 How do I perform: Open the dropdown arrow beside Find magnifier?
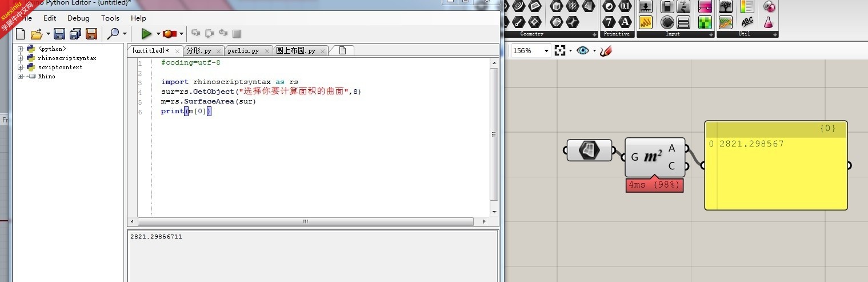pos(125,34)
